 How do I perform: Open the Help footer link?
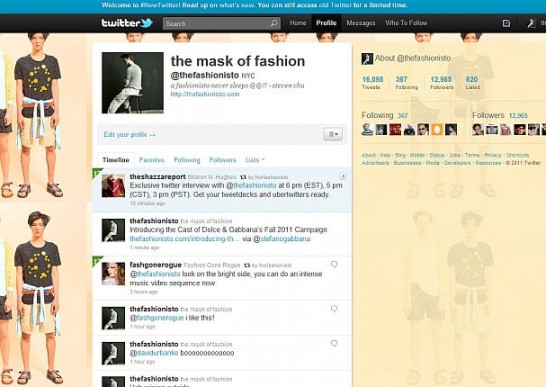(x=385, y=155)
